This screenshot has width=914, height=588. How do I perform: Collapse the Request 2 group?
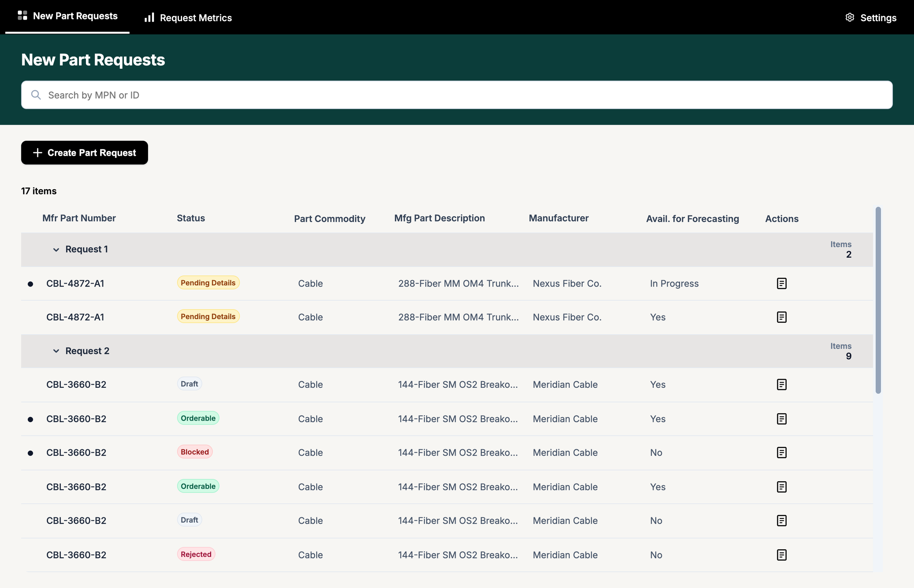point(56,351)
